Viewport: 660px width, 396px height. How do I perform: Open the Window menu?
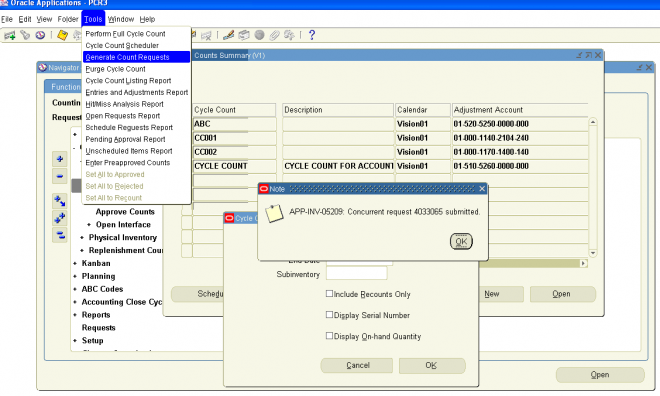click(121, 19)
